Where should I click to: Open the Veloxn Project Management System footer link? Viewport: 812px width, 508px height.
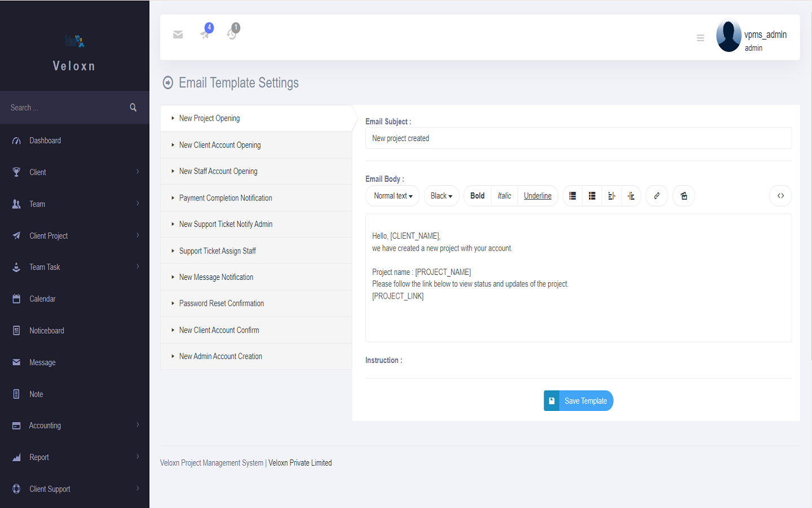pyautogui.click(x=211, y=462)
